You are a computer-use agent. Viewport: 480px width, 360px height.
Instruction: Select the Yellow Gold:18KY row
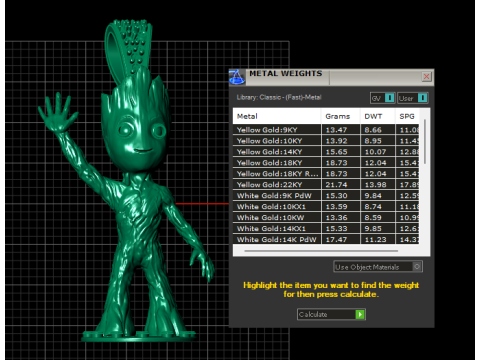(x=326, y=163)
